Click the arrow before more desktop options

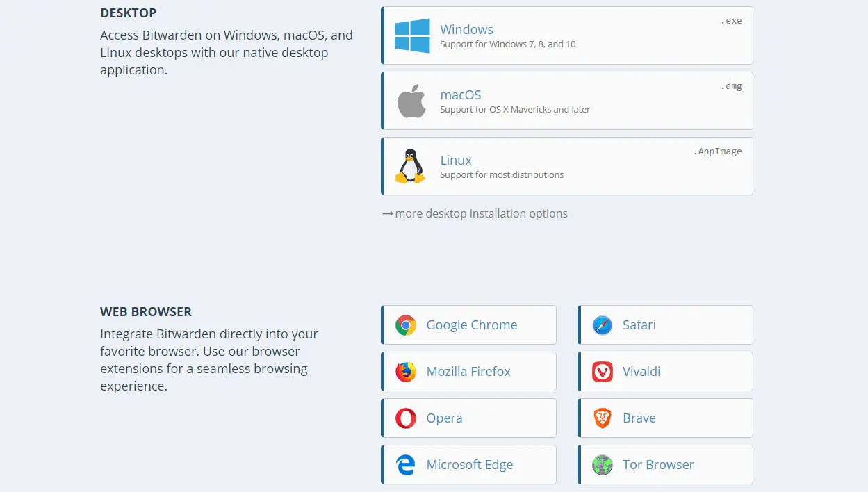tap(388, 214)
